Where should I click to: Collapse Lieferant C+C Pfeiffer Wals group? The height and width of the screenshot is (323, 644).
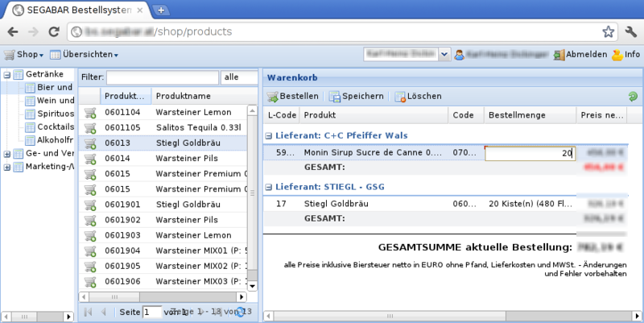coord(269,136)
